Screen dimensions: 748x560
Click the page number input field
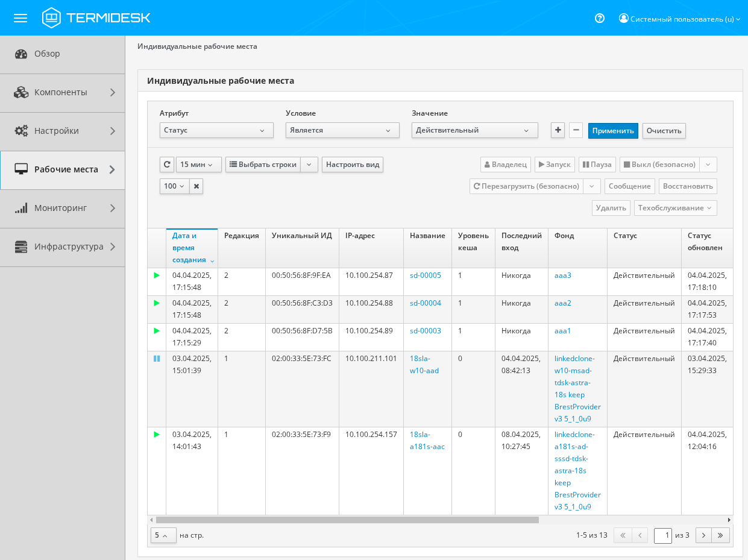662,535
